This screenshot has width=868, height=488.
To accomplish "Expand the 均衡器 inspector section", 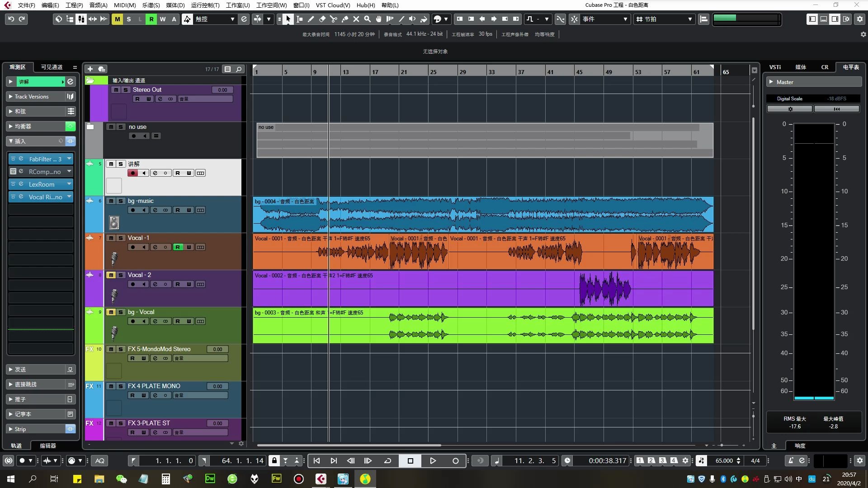I will pyautogui.click(x=35, y=127).
